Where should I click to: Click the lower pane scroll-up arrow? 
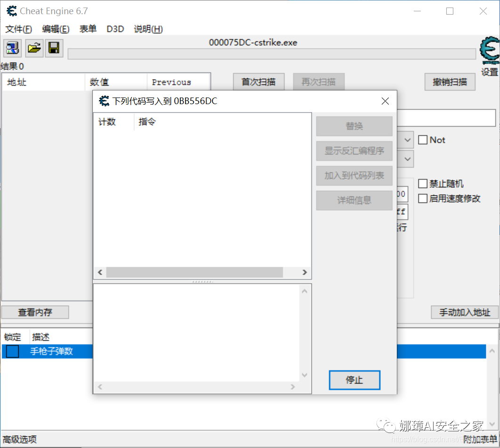pos(304,291)
